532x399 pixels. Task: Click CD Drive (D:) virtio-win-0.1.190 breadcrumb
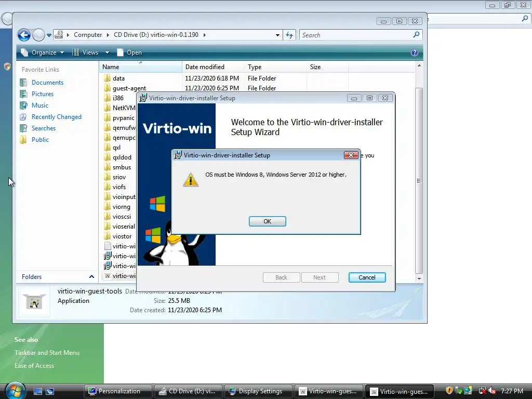click(x=156, y=35)
